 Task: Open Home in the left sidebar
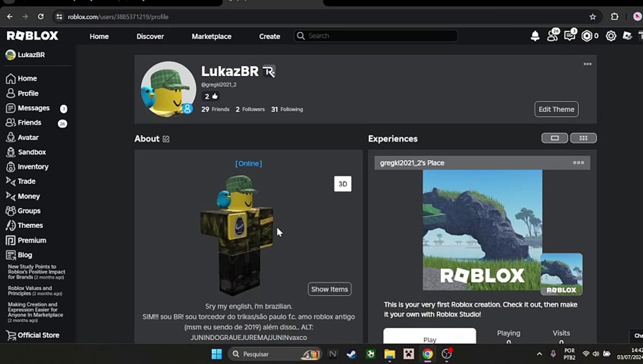click(x=21, y=78)
